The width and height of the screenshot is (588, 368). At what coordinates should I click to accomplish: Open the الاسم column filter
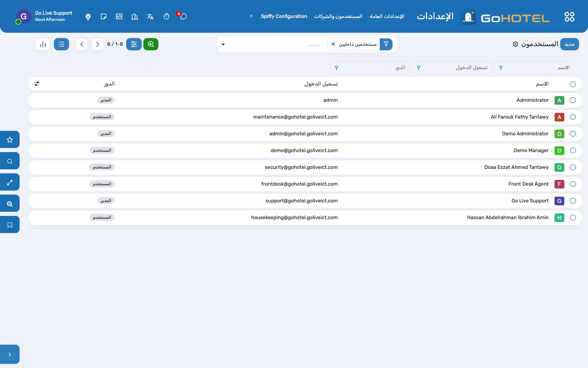pos(534,67)
